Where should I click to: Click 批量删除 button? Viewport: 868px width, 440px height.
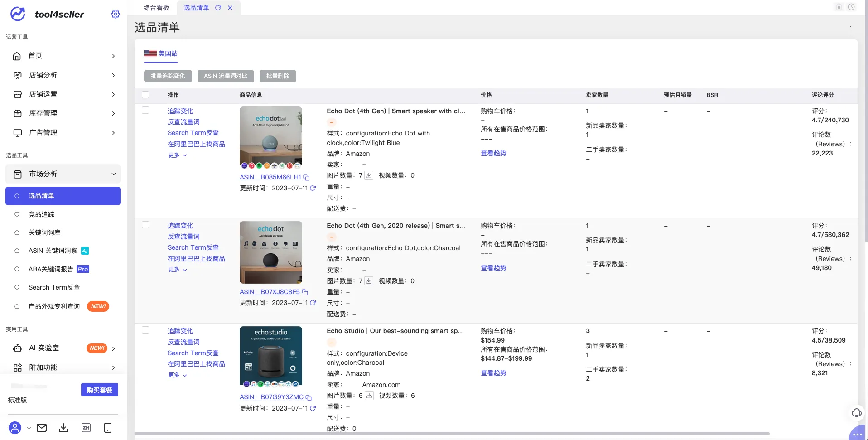coord(278,76)
